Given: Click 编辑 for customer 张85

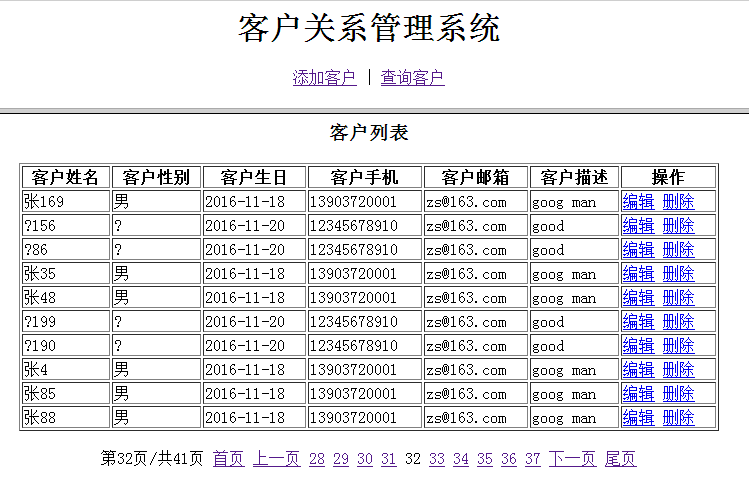Looking at the screenshot, I should click(638, 394).
